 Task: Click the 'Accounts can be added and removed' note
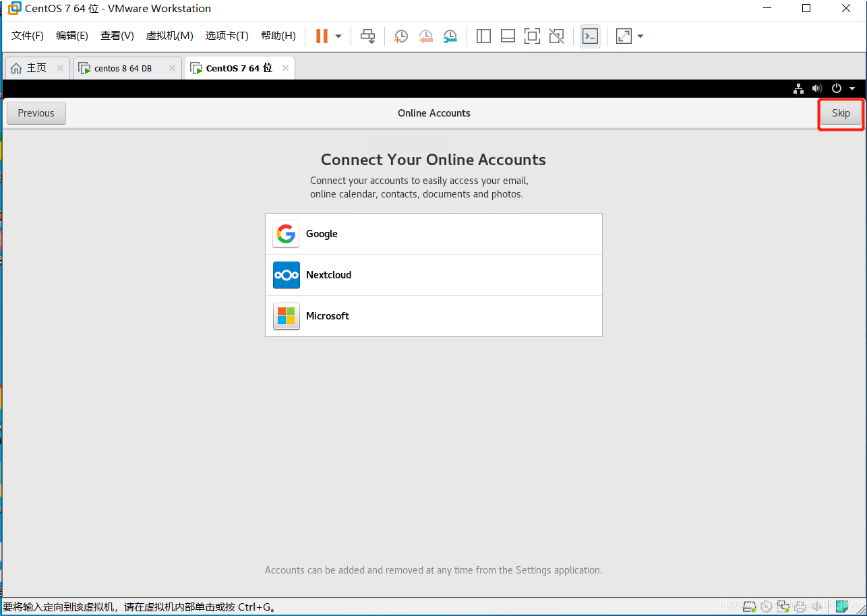point(433,570)
